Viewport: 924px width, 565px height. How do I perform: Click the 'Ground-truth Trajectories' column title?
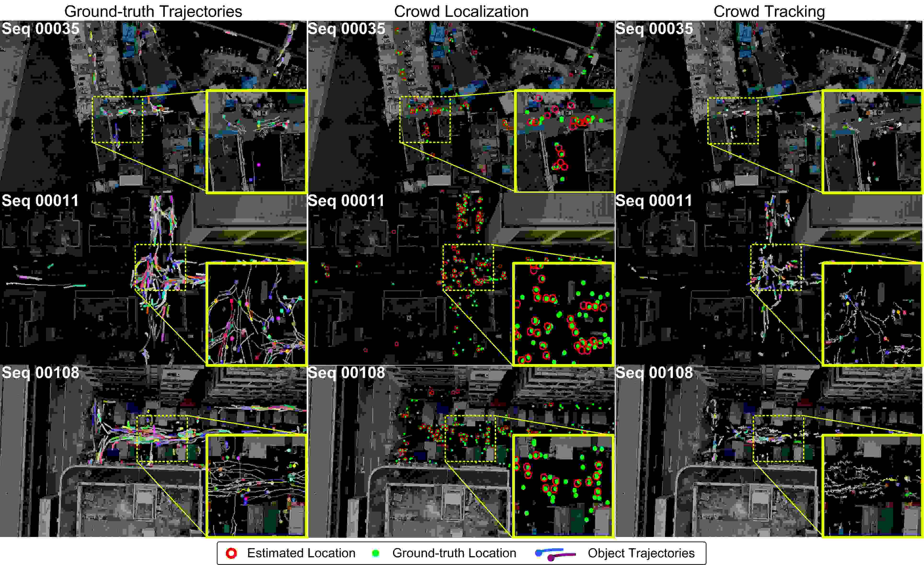click(x=153, y=11)
